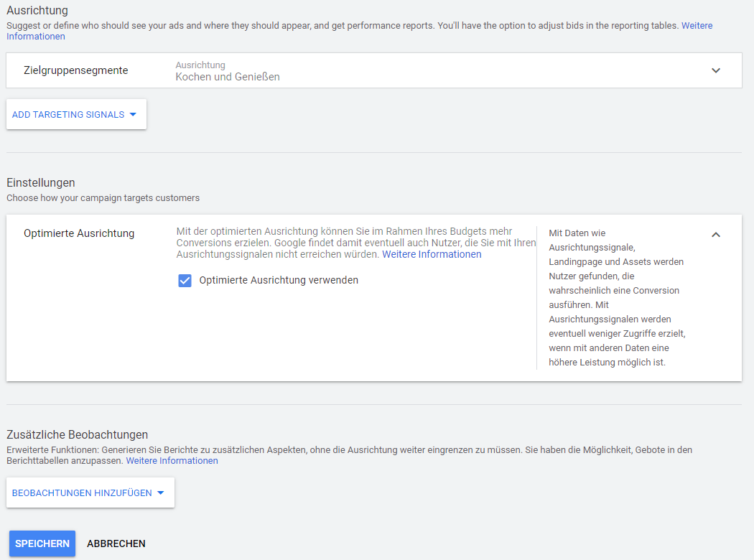Click the arrow icon on Beobachtungen hinzufügen
This screenshot has height=560, width=754.
tap(160, 493)
